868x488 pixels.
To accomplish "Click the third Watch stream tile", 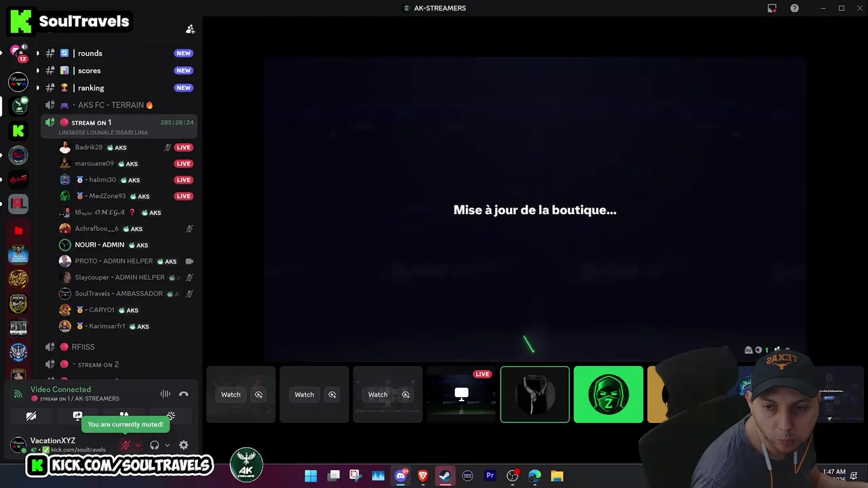I will click(387, 394).
